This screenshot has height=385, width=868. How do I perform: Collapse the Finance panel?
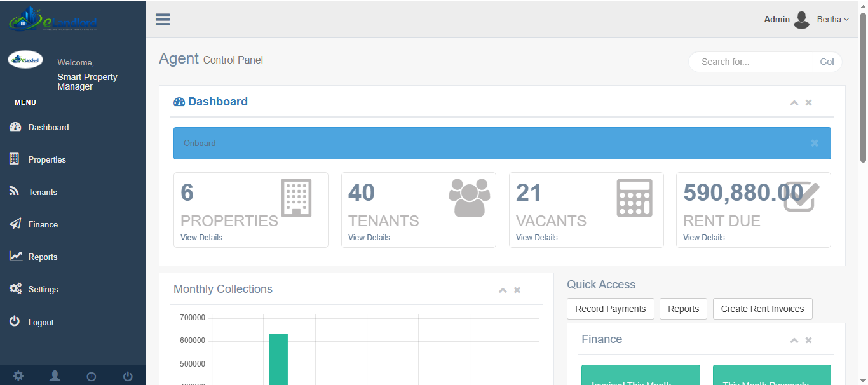[x=794, y=341]
